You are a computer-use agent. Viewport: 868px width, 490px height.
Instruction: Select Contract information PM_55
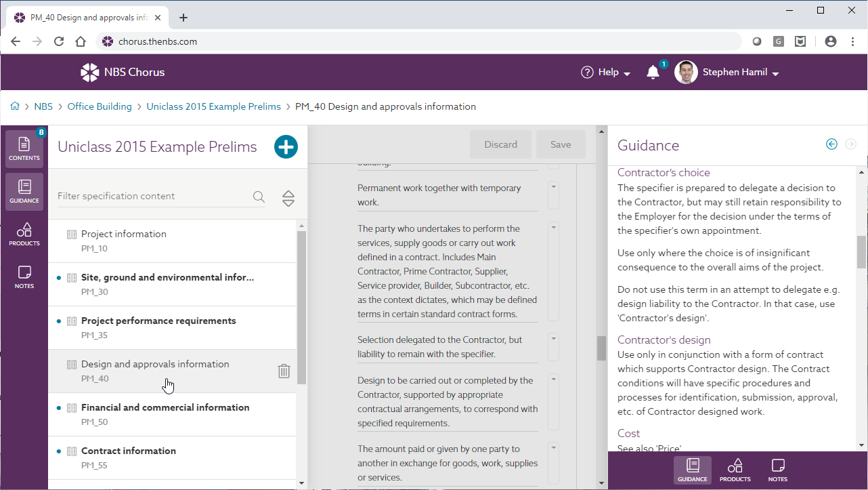coord(172,457)
